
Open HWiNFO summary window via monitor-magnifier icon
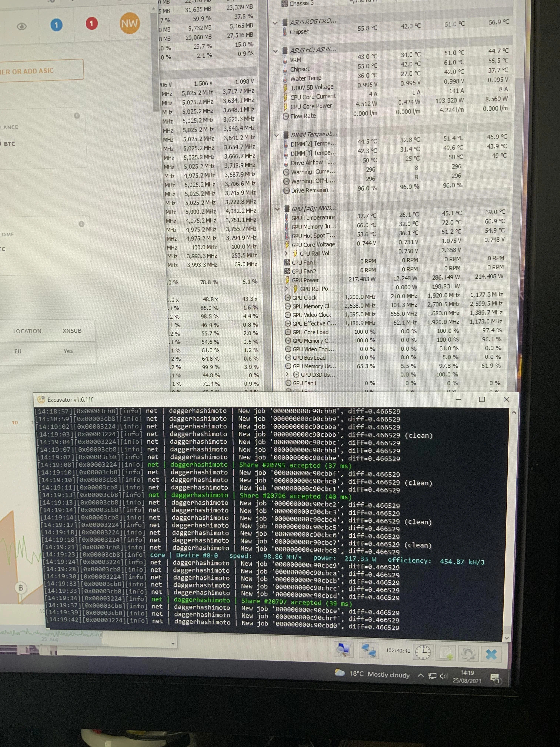343,649
